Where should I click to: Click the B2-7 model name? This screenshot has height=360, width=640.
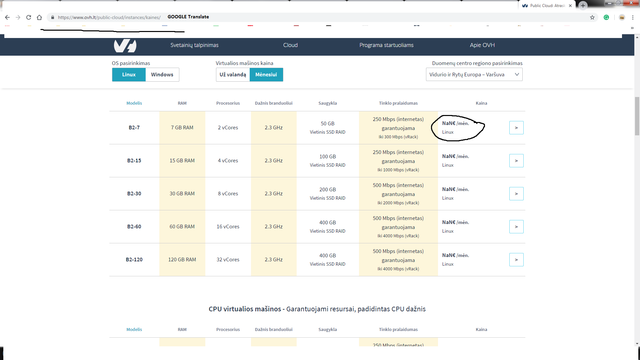(134, 128)
